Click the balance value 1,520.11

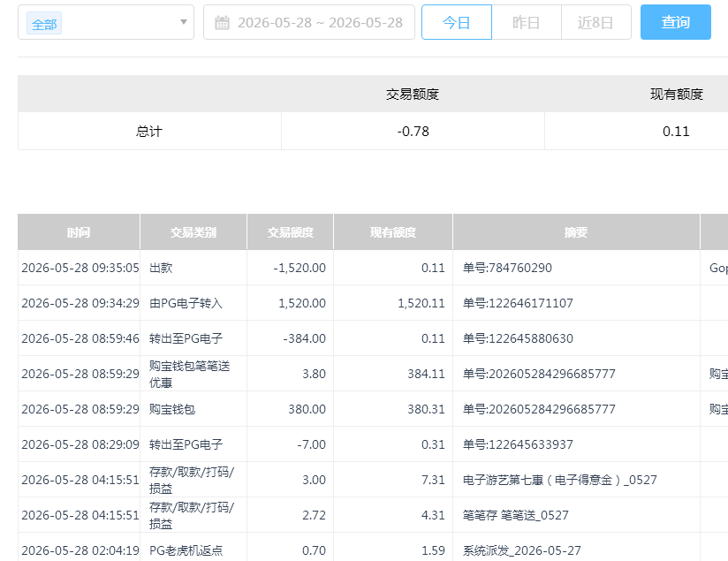click(421, 303)
